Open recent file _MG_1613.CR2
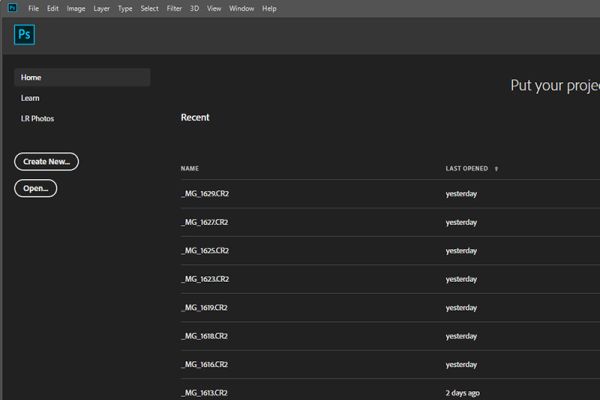The image size is (600, 400). 204,393
